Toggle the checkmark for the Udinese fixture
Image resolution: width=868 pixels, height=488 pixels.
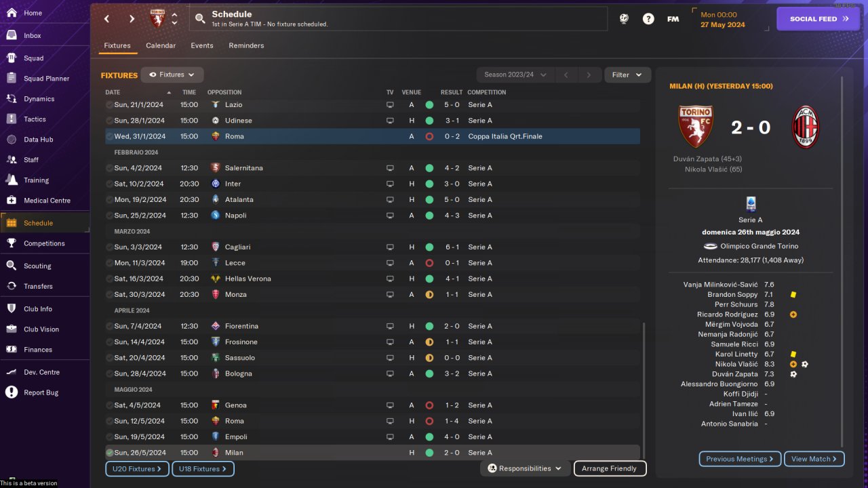[x=109, y=121]
